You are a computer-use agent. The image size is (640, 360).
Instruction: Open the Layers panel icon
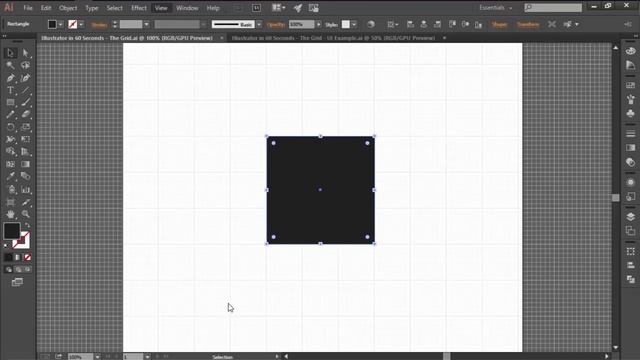pyautogui.click(x=630, y=217)
